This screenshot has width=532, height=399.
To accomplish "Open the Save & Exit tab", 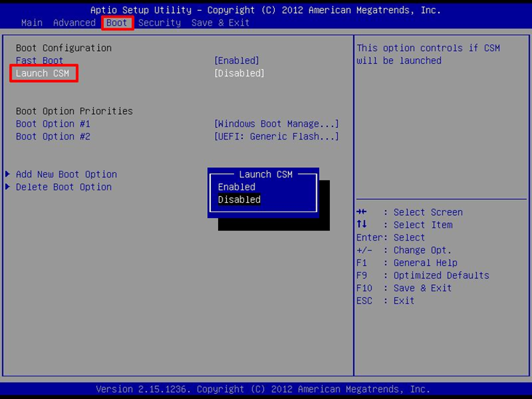I will coord(220,23).
